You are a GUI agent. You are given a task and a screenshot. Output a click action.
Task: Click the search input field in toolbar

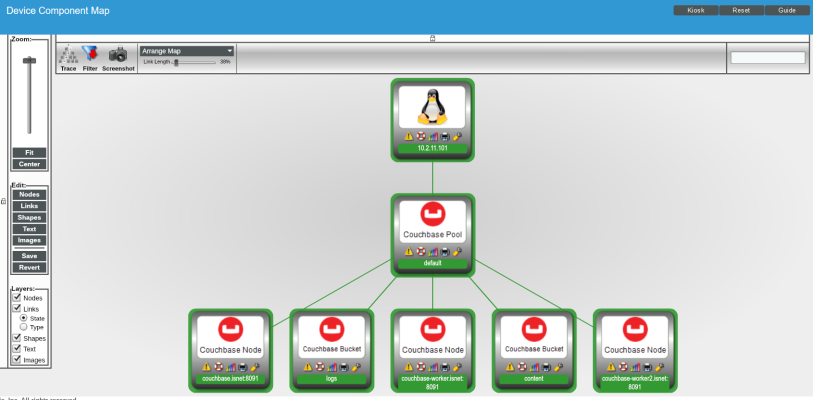[x=768, y=58]
